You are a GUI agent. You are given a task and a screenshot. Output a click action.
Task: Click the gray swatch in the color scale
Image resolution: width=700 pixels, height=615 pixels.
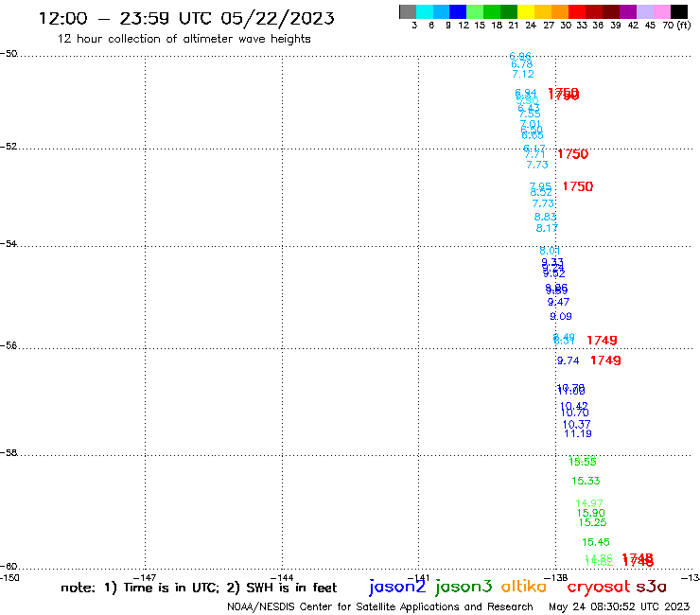click(408, 11)
